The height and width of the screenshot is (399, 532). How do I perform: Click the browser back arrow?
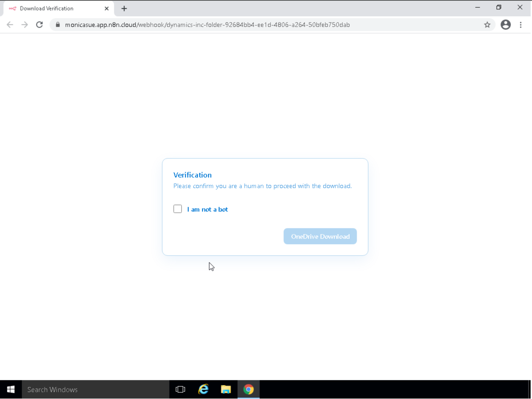10,25
